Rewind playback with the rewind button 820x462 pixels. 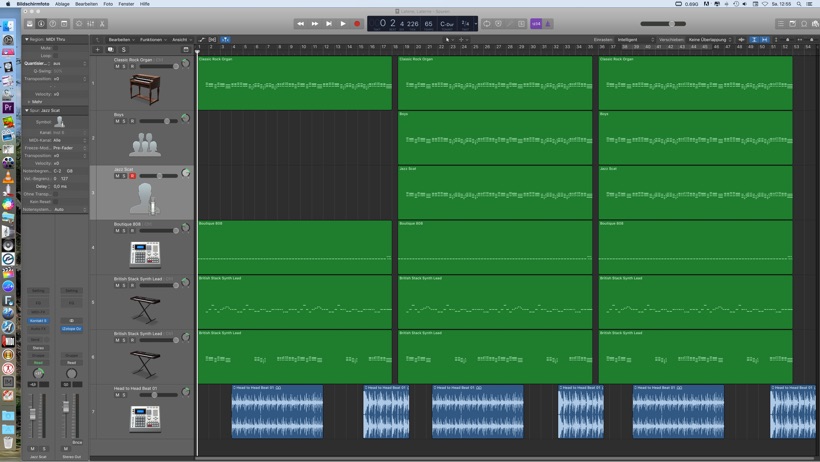301,24
